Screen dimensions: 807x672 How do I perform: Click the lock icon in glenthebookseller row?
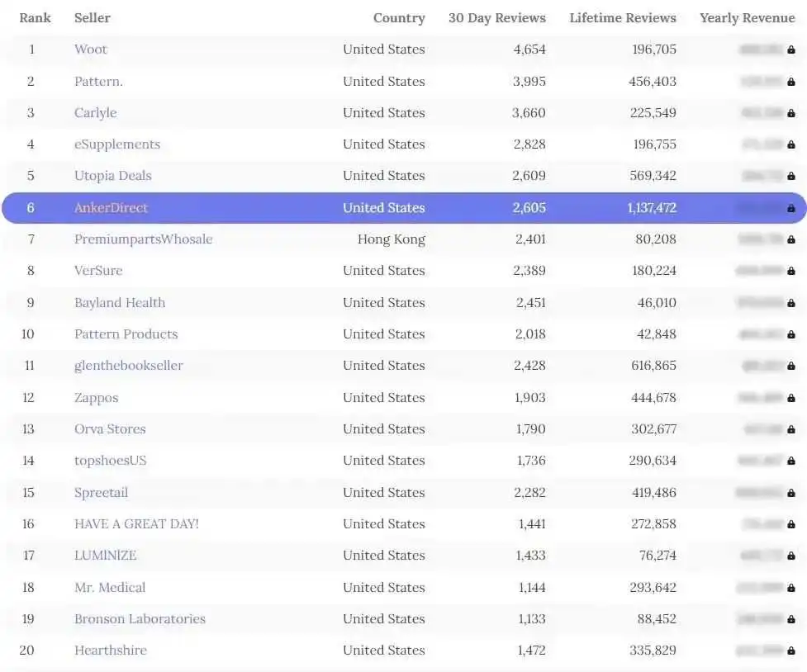coord(791,366)
